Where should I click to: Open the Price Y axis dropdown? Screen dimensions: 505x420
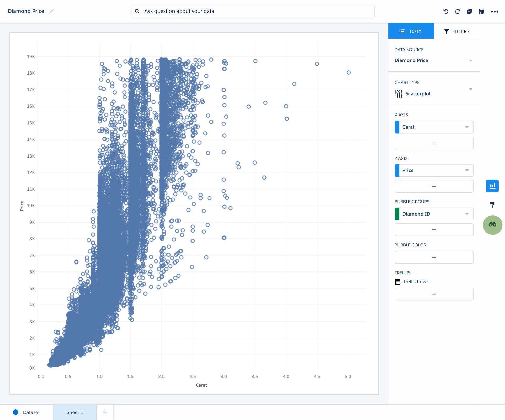467,170
